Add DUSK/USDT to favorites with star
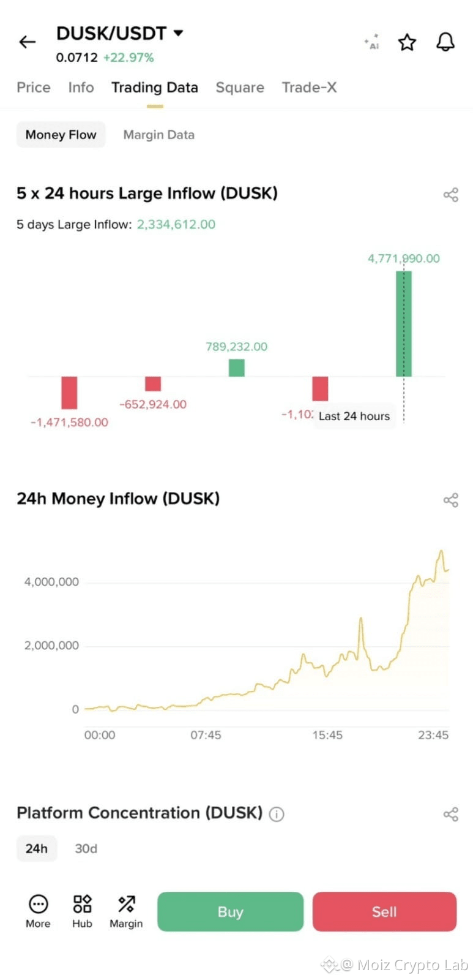 tap(407, 42)
